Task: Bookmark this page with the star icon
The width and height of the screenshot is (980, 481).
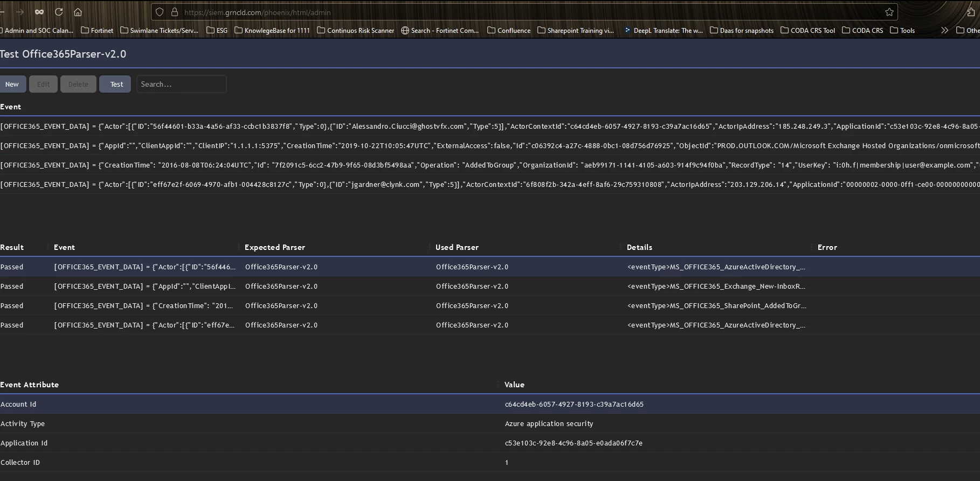Action: 889,12
